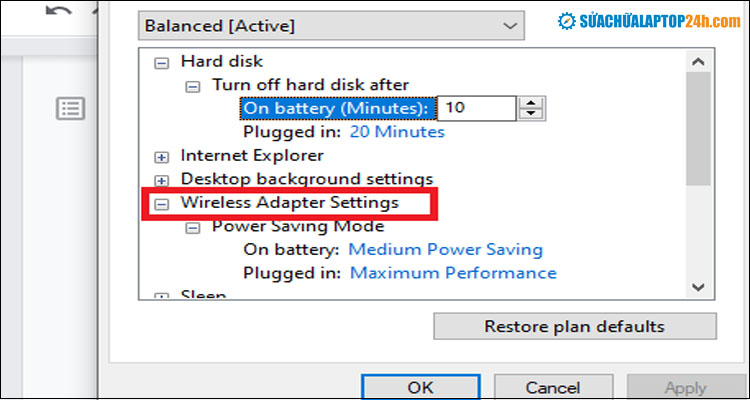Click the list view icon in left sidebar

pos(70,108)
